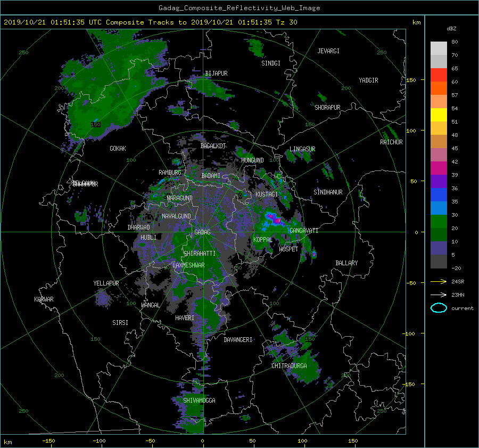Select the 80 dBZ color swatch
479x448 pixels.
tap(439, 48)
